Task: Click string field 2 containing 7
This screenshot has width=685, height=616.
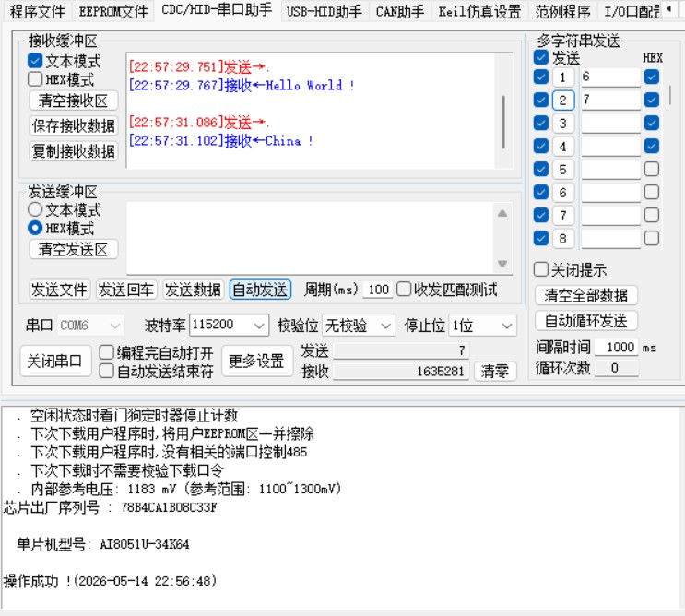Action: 610,100
